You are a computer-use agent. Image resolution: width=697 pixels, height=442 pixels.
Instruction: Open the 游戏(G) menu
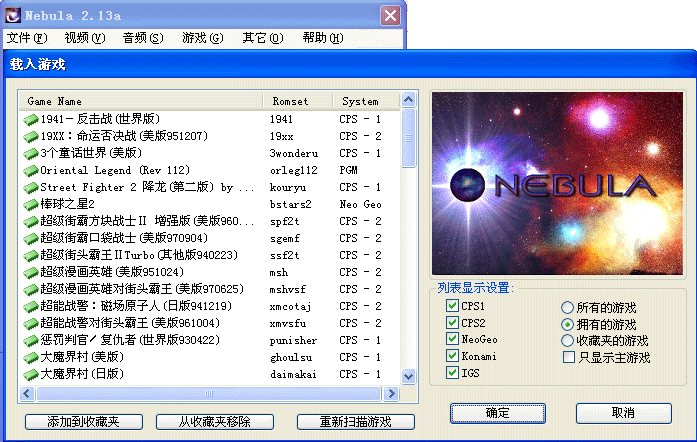click(x=202, y=38)
